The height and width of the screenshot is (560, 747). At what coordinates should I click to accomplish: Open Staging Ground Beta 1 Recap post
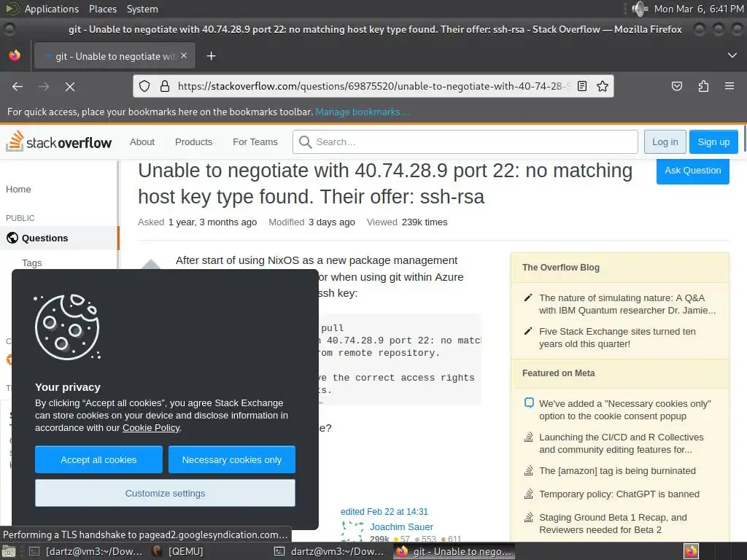tap(613, 524)
